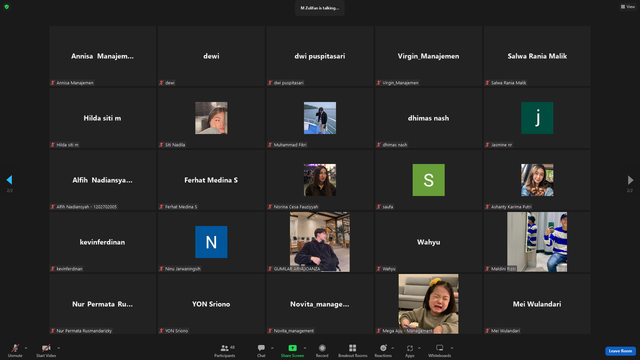Click the 'Salwa Rania Malik' participant name
The width and height of the screenshot is (640, 360).
537,56
